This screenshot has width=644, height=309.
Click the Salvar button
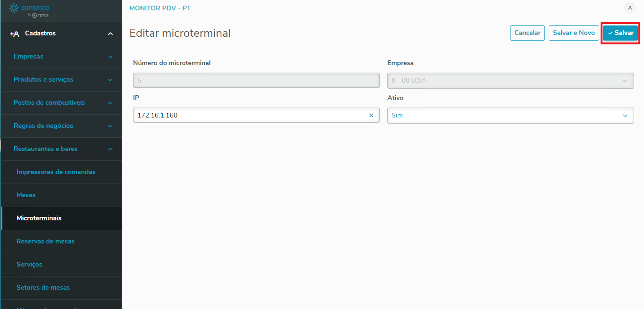(x=620, y=33)
